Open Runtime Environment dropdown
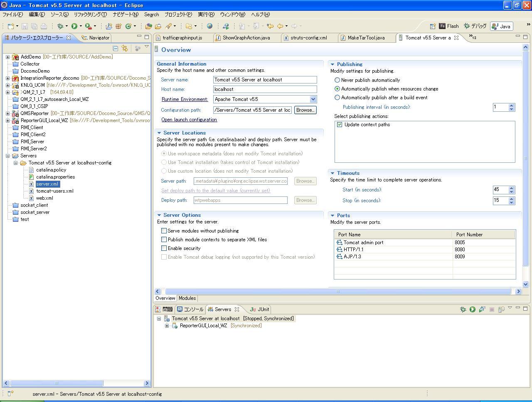This screenshot has width=532, height=402. pyautogui.click(x=313, y=99)
